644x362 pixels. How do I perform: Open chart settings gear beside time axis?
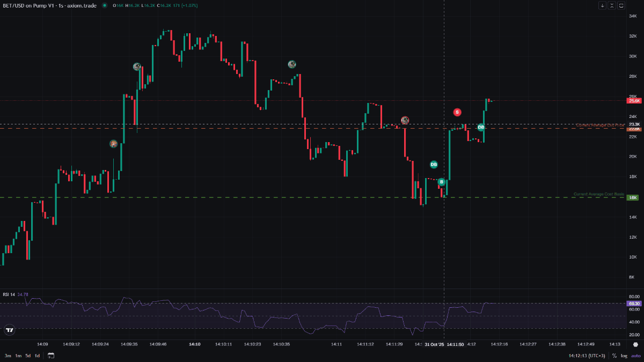coord(635,344)
